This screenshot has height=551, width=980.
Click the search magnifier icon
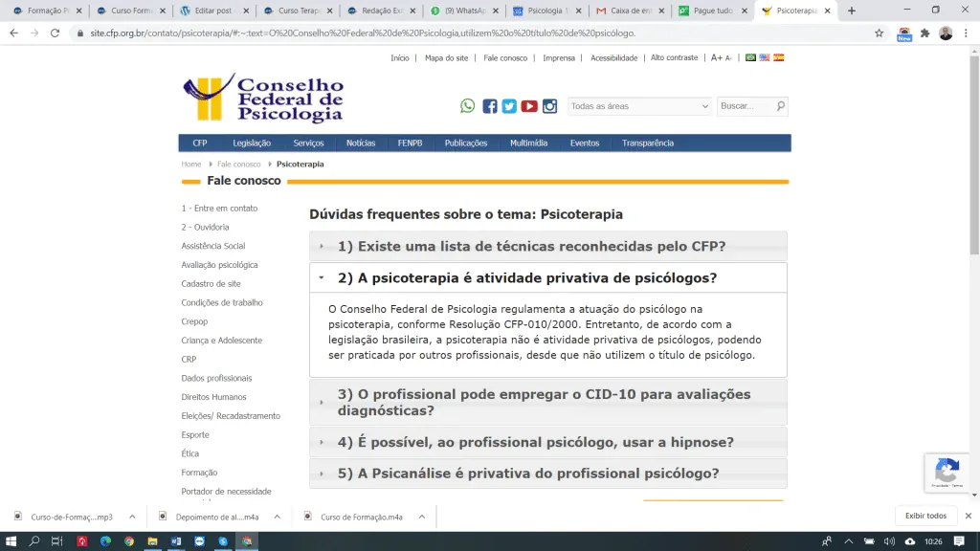(781, 106)
